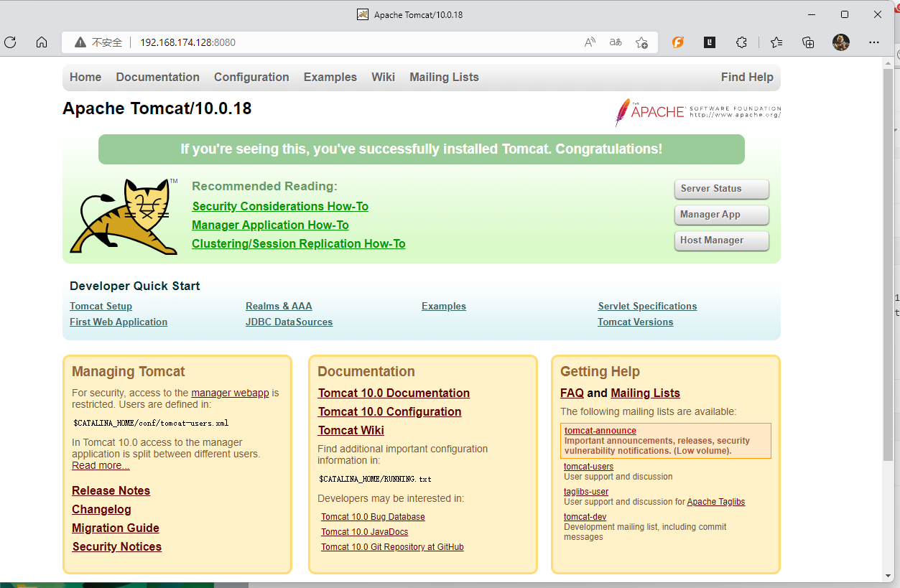The height and width of the screenshot is (588, 900).
Task: Open the Changelog link
Action: [101, 510]
